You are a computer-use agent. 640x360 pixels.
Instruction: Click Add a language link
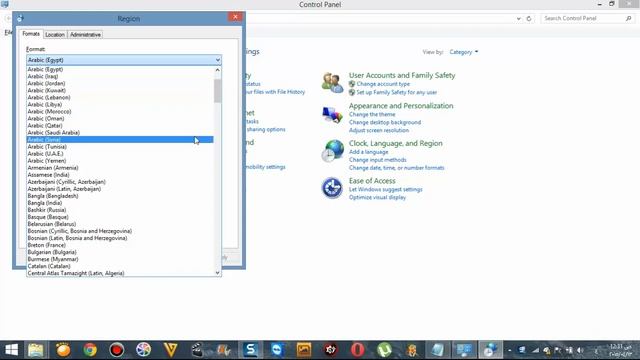coord(369,152)
